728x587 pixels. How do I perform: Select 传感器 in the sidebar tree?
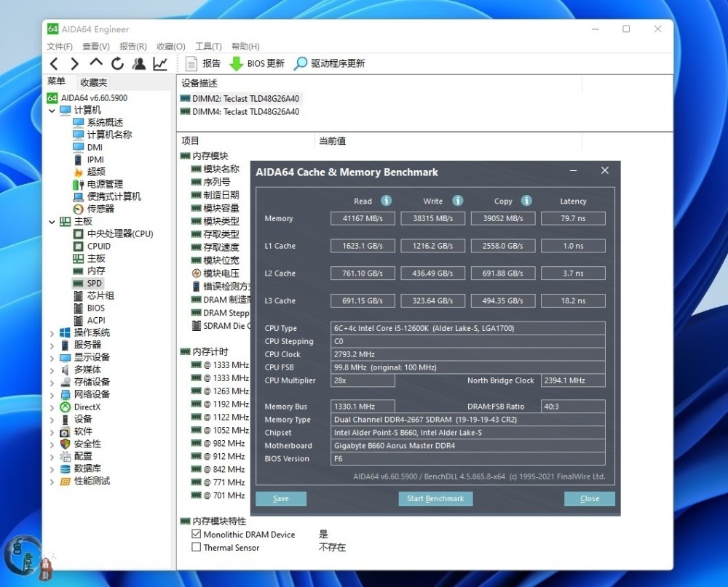(x=100, y=209)
